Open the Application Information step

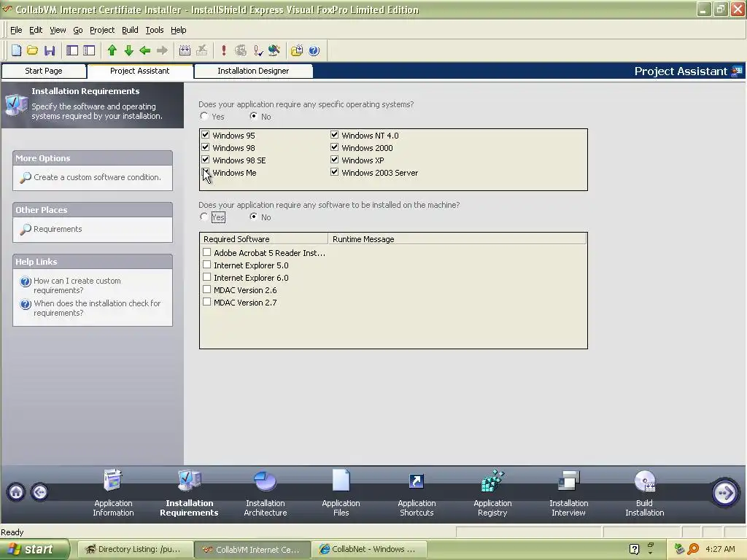[x=113, y=494]
